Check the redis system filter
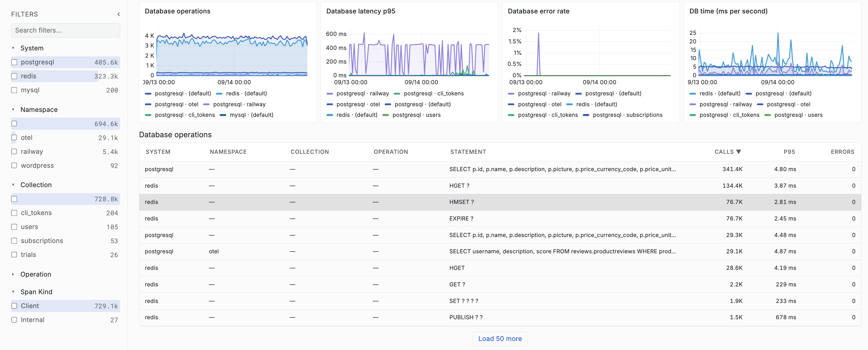 coord(14,76)
